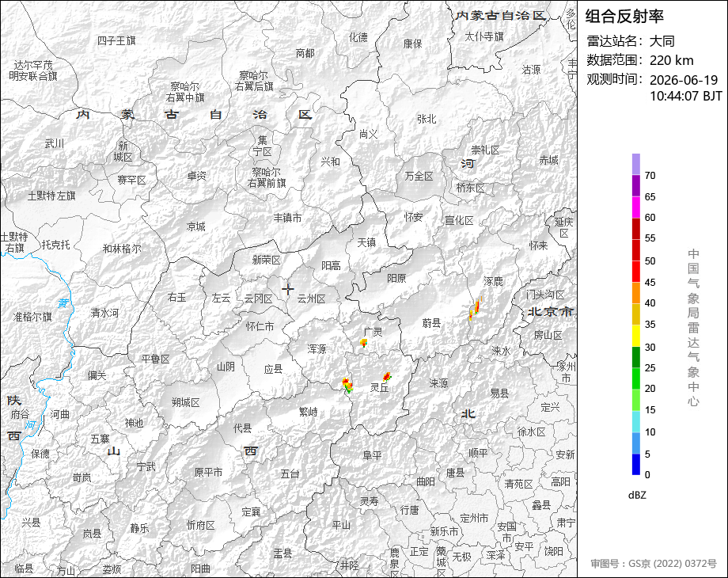This screenshot has width=728, height=578.
Task: Click the "组合反射率" title
Action: pos(624,17)
